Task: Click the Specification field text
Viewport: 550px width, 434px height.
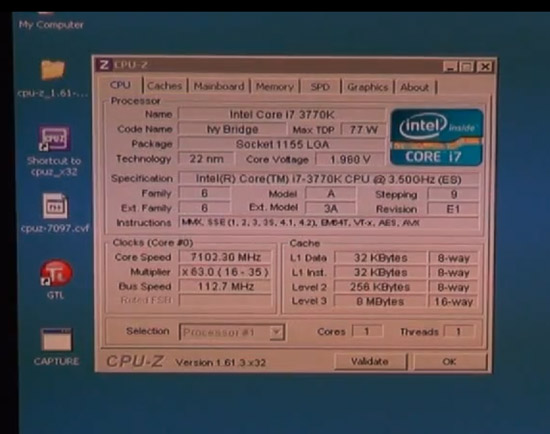Action: [x=329, y=179]
